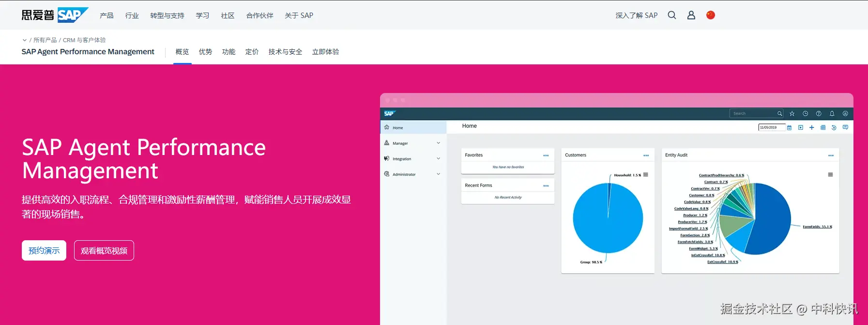Open the user account profile icon
This screenshot has height=325, width=868.
click(691, 15)
